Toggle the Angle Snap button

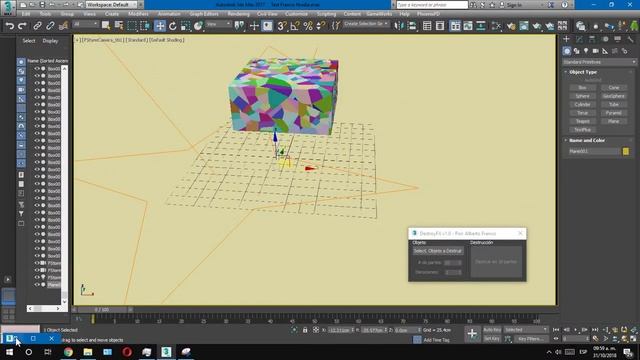pos(295,26)
